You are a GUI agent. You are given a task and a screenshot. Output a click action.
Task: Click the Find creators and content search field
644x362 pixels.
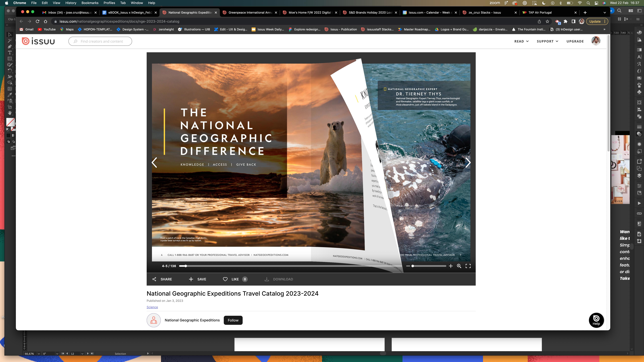(102, 41)
